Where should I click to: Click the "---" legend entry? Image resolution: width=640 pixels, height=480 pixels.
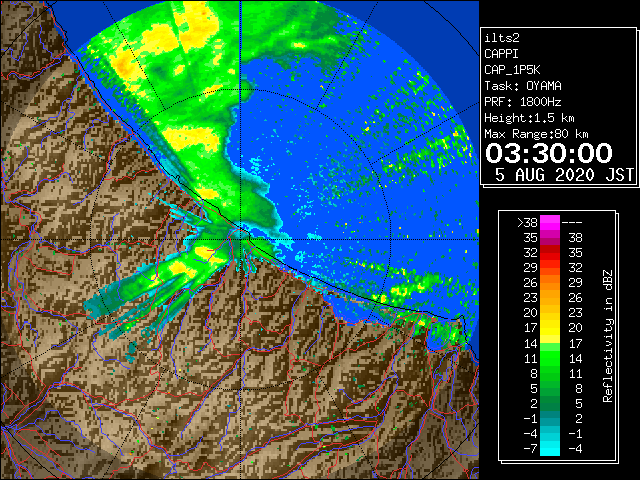[572, 223]
